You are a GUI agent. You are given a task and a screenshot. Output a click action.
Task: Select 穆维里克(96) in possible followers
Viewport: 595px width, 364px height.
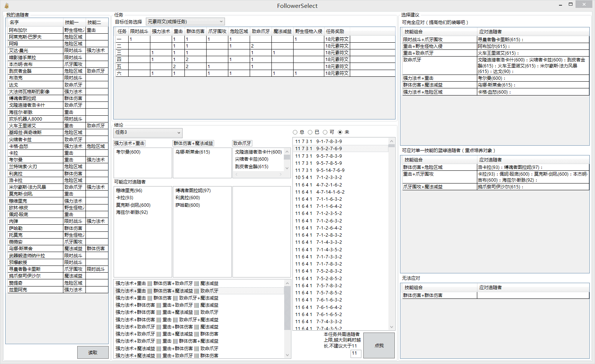tap(129, 191)
